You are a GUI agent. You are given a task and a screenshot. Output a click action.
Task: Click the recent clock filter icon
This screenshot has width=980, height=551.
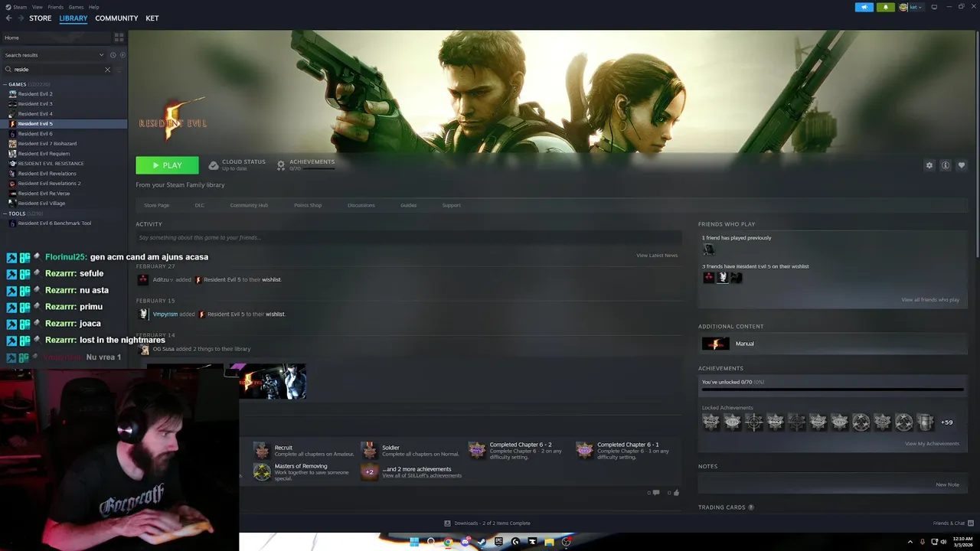[x=113, y=55]
